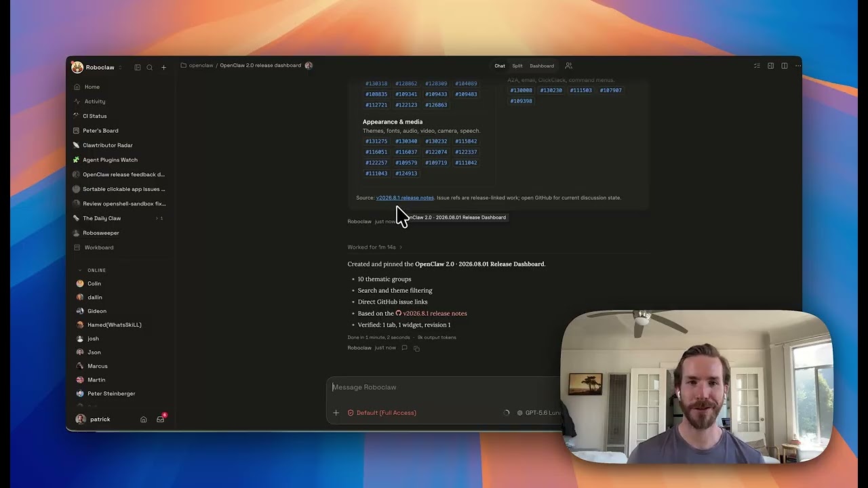Copy the last Roboclaw message
This screenshot has height=488, width=868.
click(x=416, y=348)
